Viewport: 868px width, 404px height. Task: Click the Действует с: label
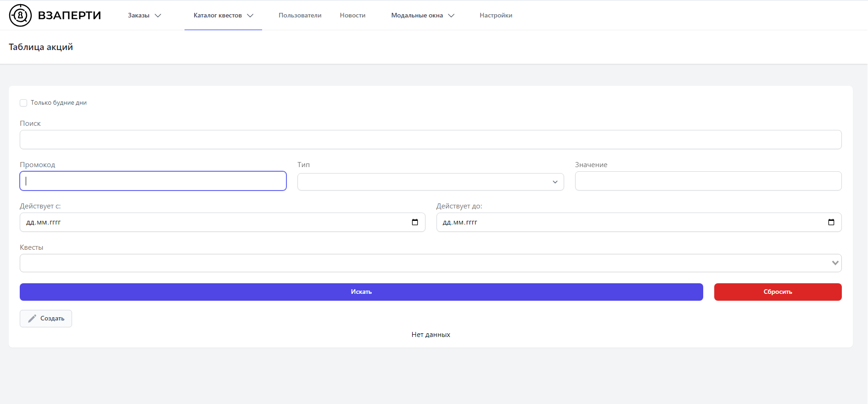[40, 206]
